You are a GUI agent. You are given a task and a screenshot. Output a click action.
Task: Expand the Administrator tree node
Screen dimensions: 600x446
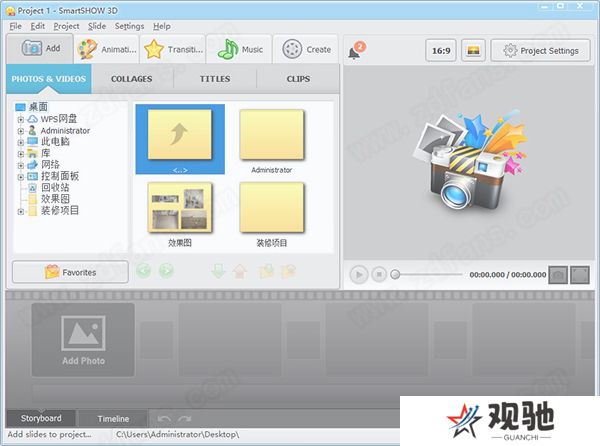point(21,131)
